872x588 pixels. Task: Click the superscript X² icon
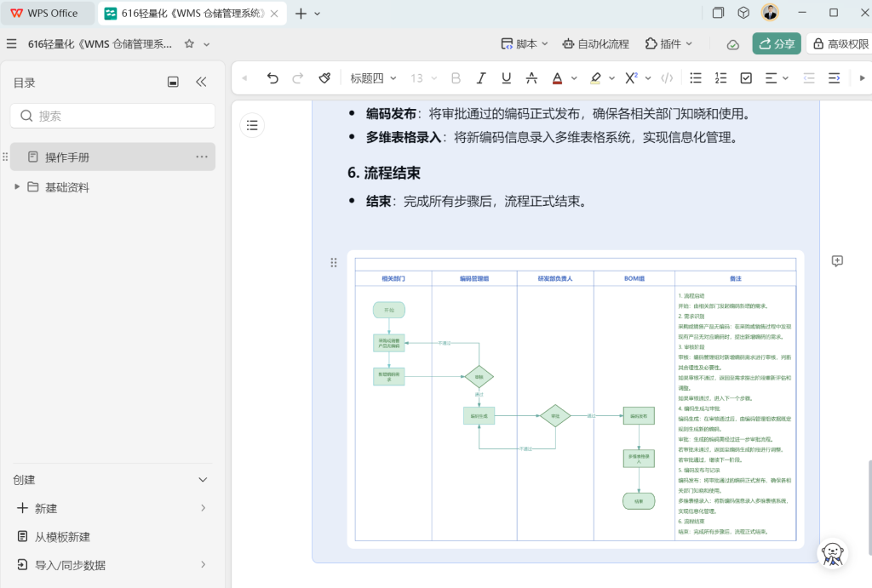click(x=631, y=78)
